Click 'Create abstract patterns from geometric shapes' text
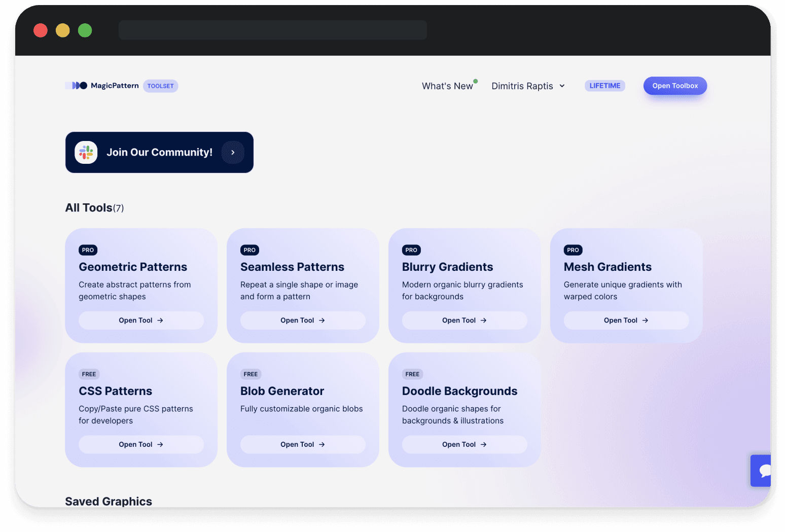The image size is (785, 532). pyautogui.click(x=135, y=291)
